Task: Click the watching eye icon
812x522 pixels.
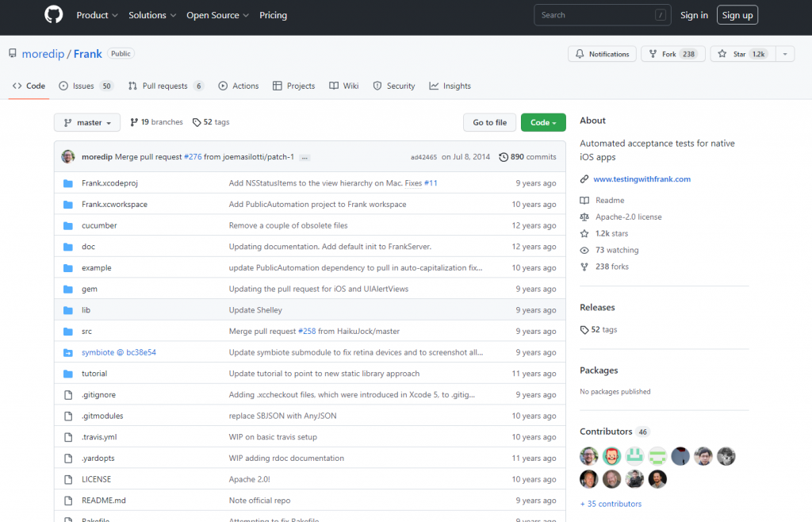Action: [x=584, y=250]
